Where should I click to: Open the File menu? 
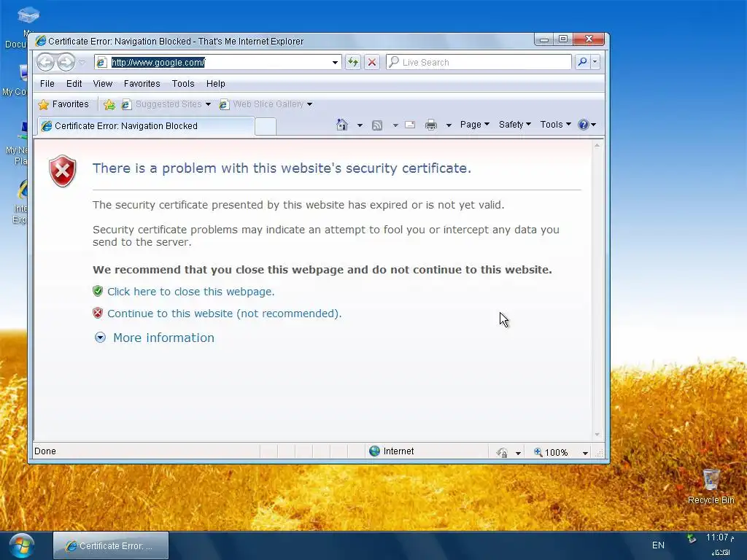pos(47,84)
